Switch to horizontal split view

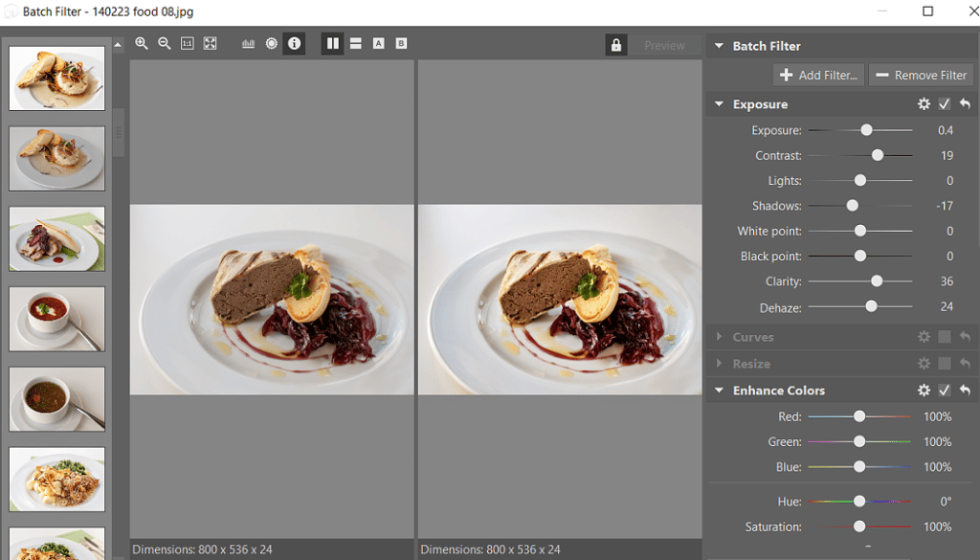pyautogui.click(x=356, y=44)
